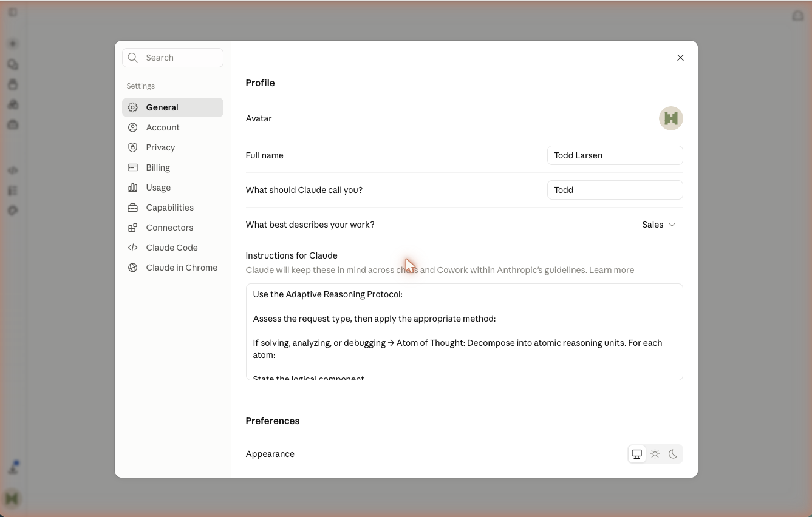This screenshot has height=517, width=812.
Task: Switch to the light mode sun icon
Action: coord(655,454)
